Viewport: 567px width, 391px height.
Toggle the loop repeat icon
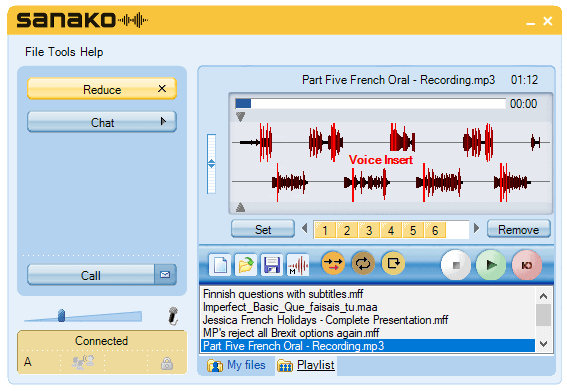point(363,263)
